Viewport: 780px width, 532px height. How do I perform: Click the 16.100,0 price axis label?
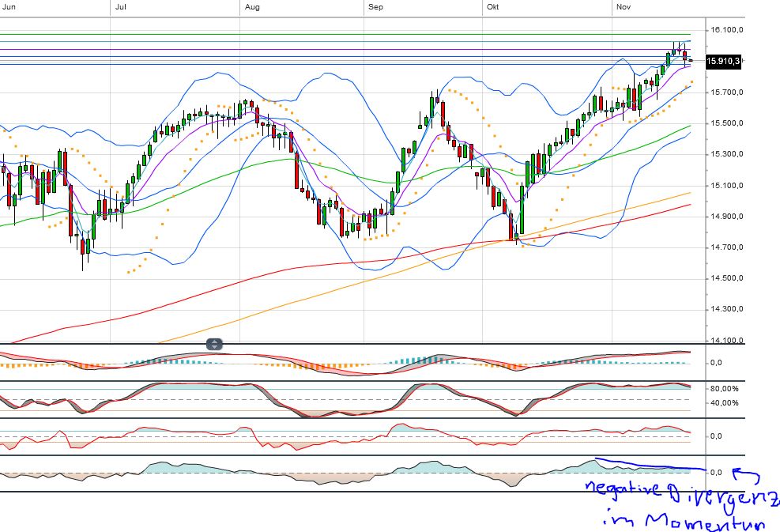[727, 30]
